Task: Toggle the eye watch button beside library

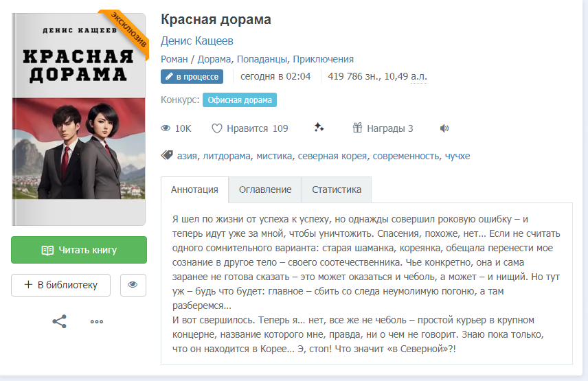Action: [133, 285]
